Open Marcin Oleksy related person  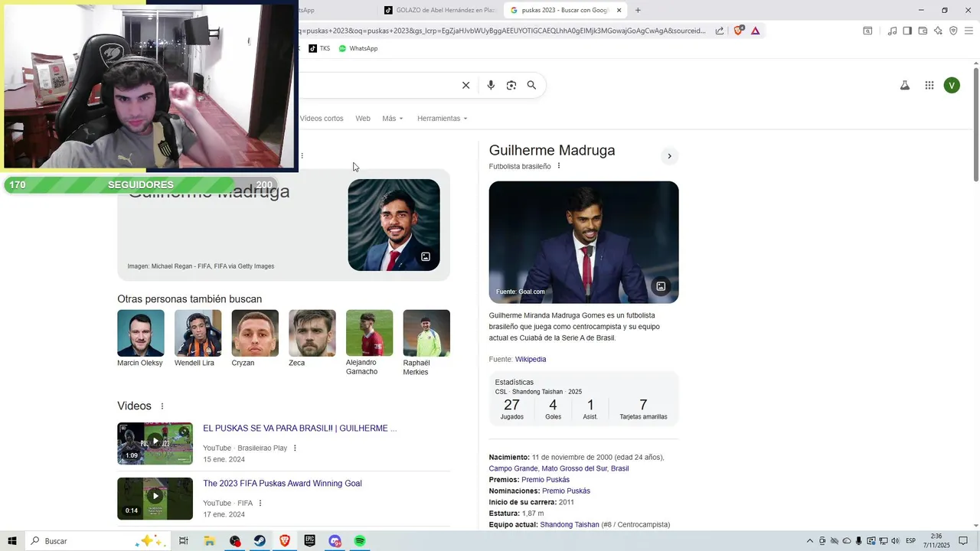[x=140, y=338]
